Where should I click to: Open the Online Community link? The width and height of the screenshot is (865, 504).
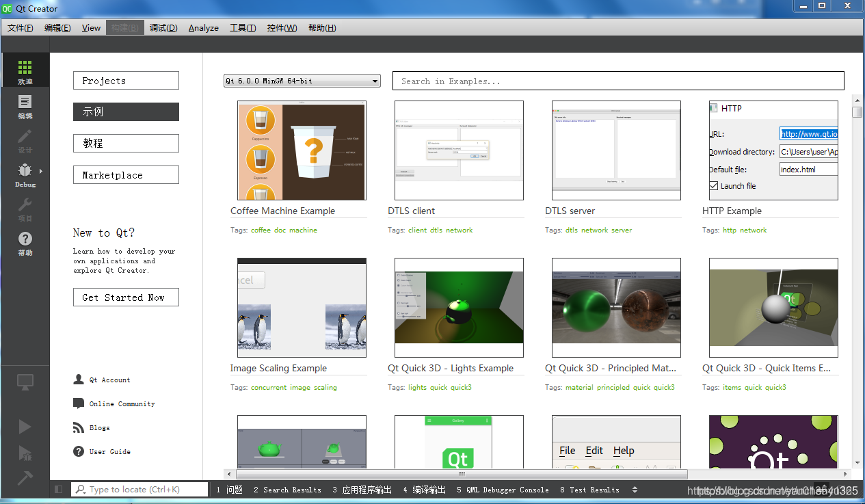click(x=122, y=404)
